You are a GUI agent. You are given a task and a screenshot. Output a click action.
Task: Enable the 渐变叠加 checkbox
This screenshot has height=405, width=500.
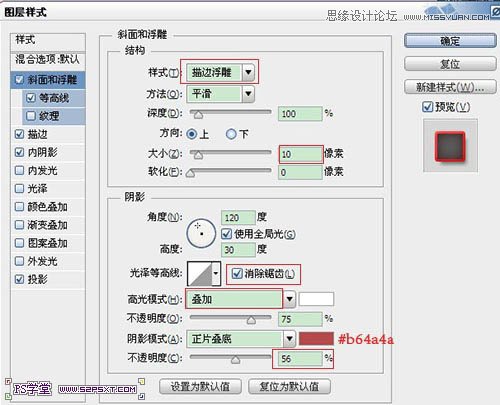[19, 225]
